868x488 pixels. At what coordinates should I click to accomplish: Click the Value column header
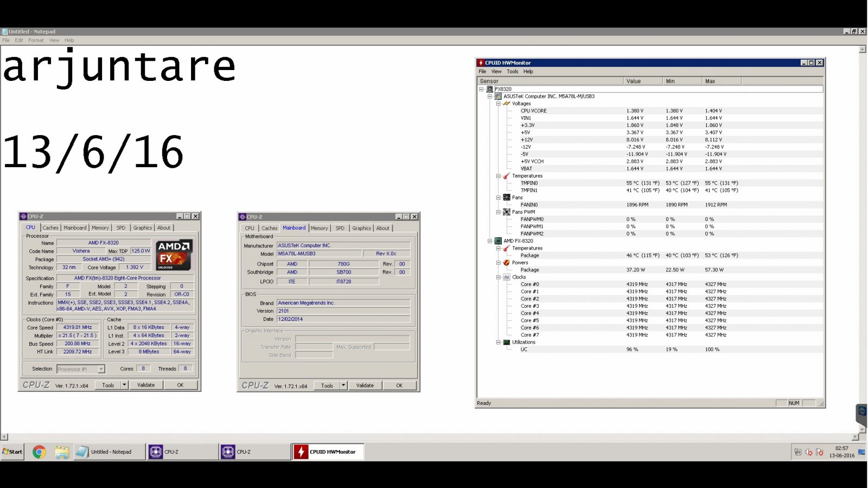pyautogui.click(x=643, y=81)
